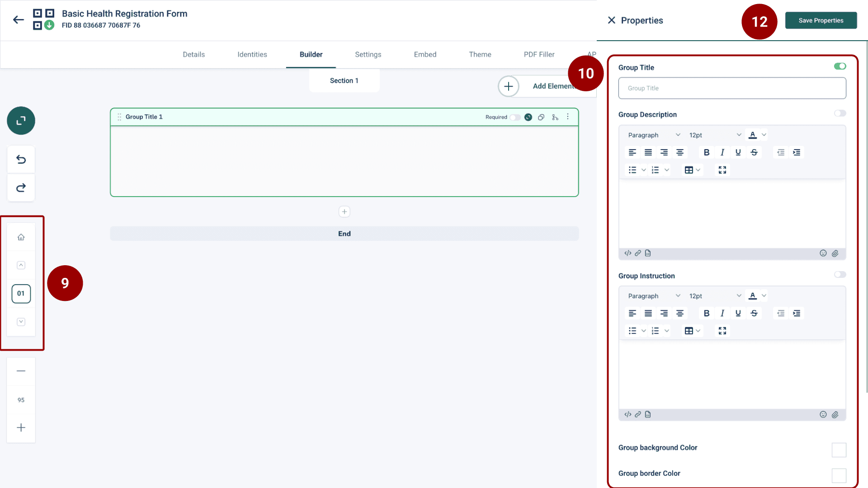Toggle Required switch on group header
The height and width of the screenshot is (488, 868).
click(x=515, y=117)
